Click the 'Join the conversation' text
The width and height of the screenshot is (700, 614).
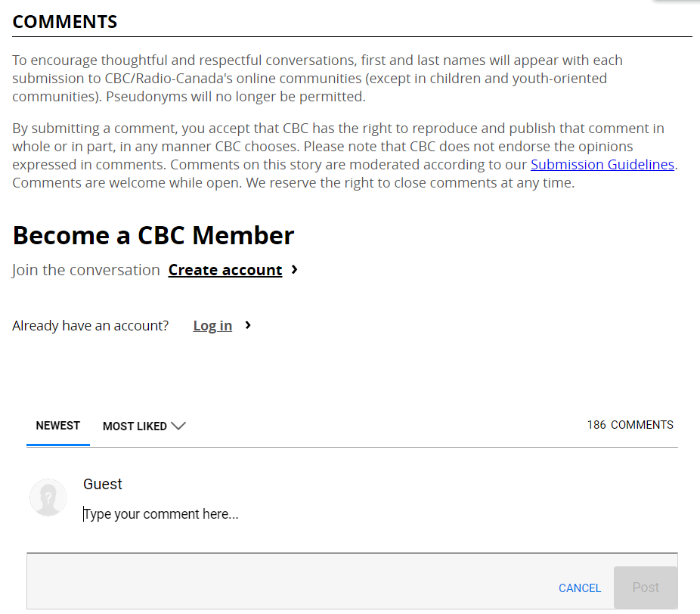click(86, 270)
